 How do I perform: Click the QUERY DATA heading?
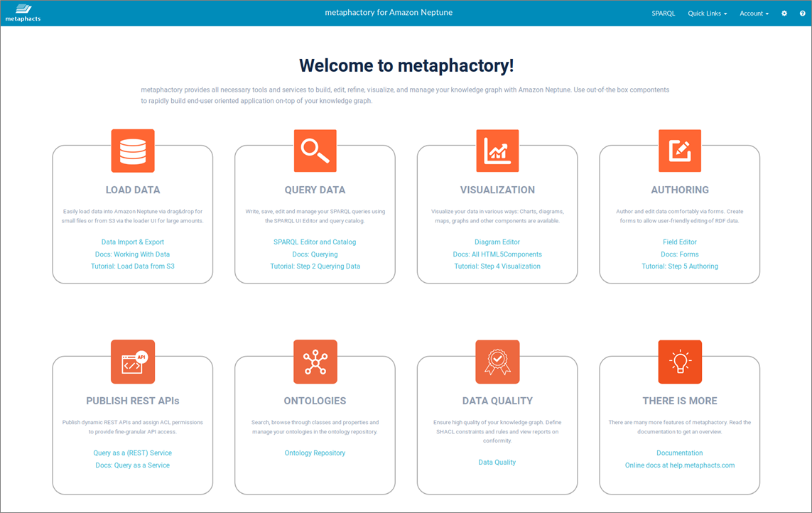[x=315, y=190]
